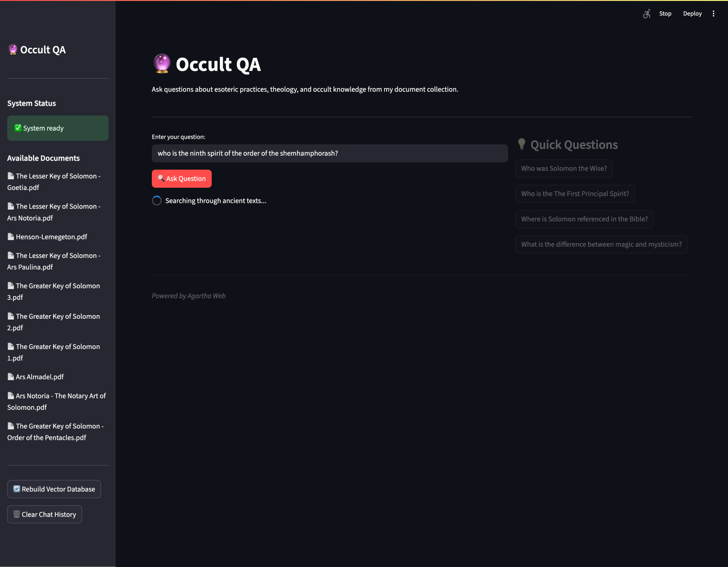Click the Goetia.pdf document icon

click(11, 176)
